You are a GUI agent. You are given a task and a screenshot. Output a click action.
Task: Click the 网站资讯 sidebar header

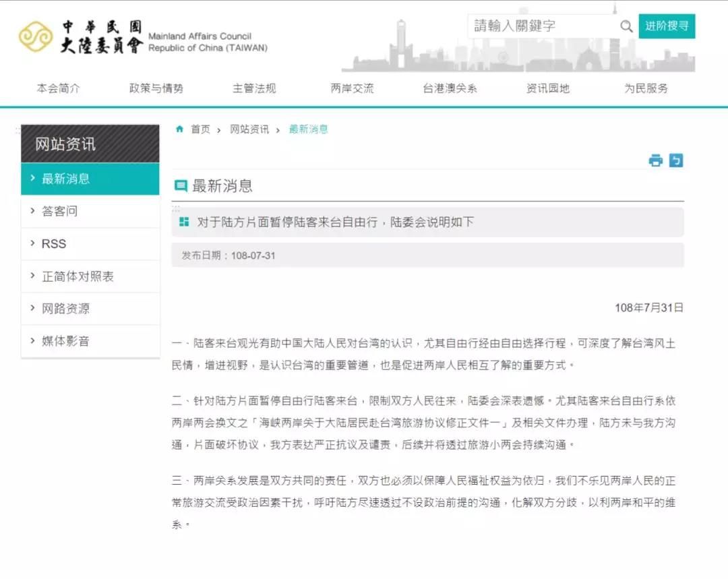(x=90, y=144)
